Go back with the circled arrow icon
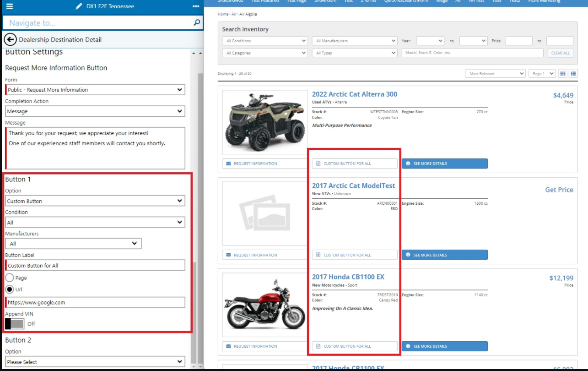This screenshot has width=588, height=371. (10, 39)
